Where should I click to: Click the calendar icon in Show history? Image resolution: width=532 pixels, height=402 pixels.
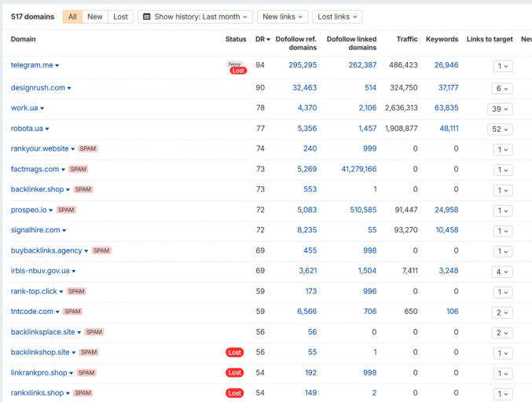[x=147, y=16]
